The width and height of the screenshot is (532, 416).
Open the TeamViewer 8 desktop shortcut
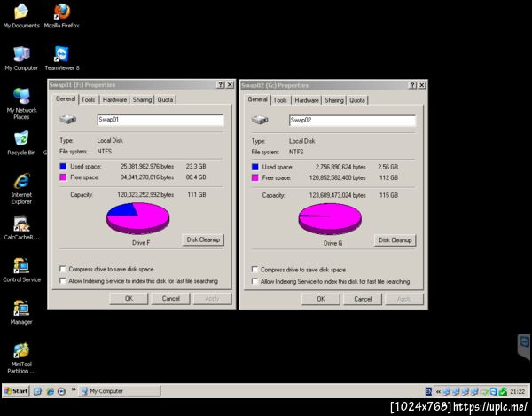click(62, 59)
